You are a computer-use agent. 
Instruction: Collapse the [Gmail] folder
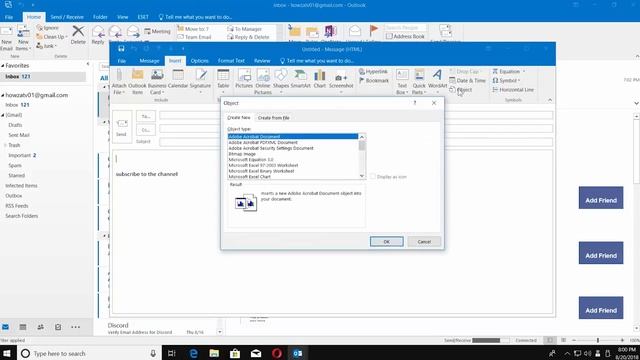(x=3, y=115)
